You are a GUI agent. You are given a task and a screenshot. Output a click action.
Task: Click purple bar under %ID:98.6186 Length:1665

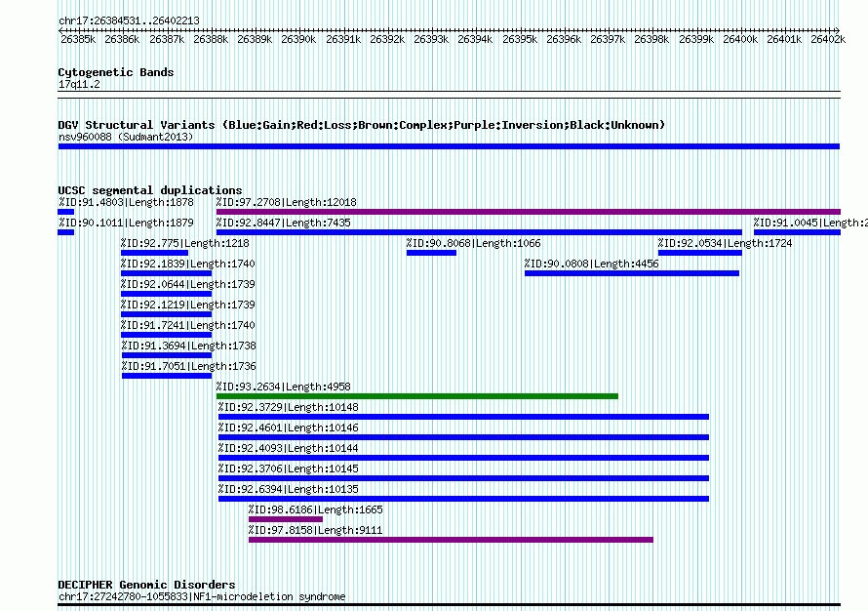pos(286,519)
